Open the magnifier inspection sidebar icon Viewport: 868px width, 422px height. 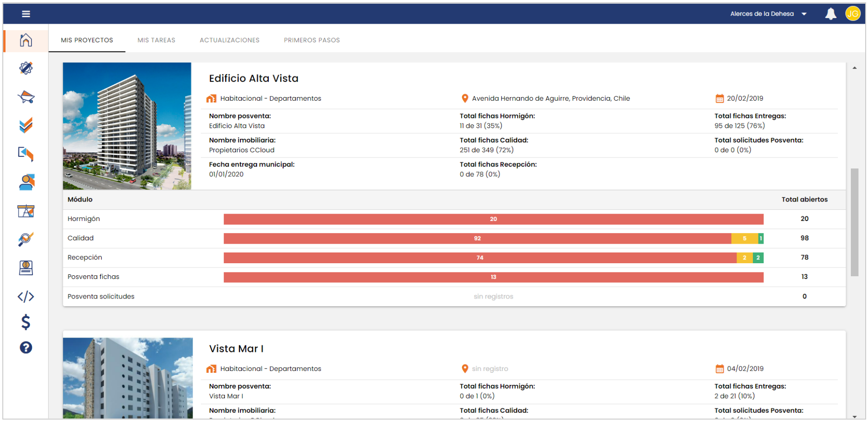[26, 240]
